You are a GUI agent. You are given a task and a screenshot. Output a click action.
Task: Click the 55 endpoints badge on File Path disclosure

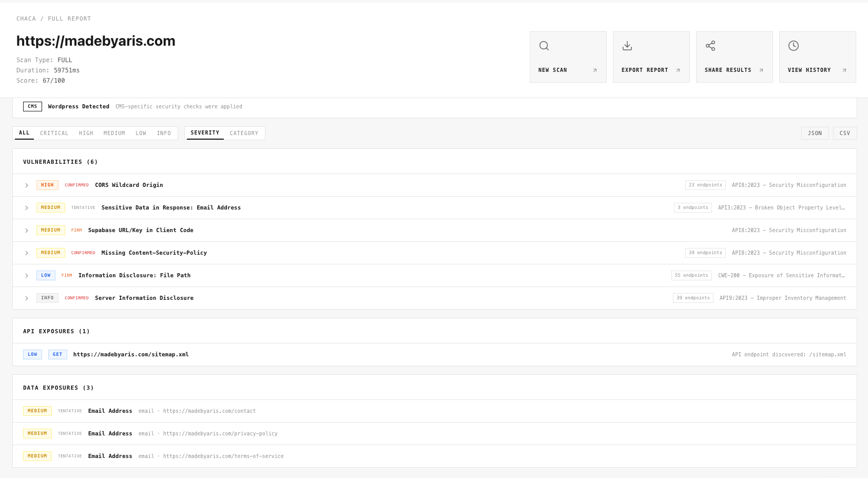click(x=691, y=275)
